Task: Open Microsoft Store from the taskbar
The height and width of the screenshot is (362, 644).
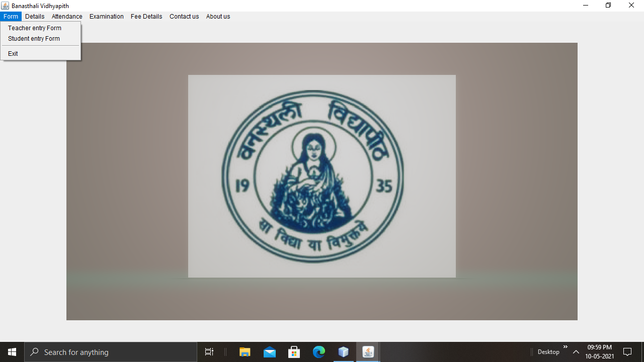Action: tap(294, 352)
